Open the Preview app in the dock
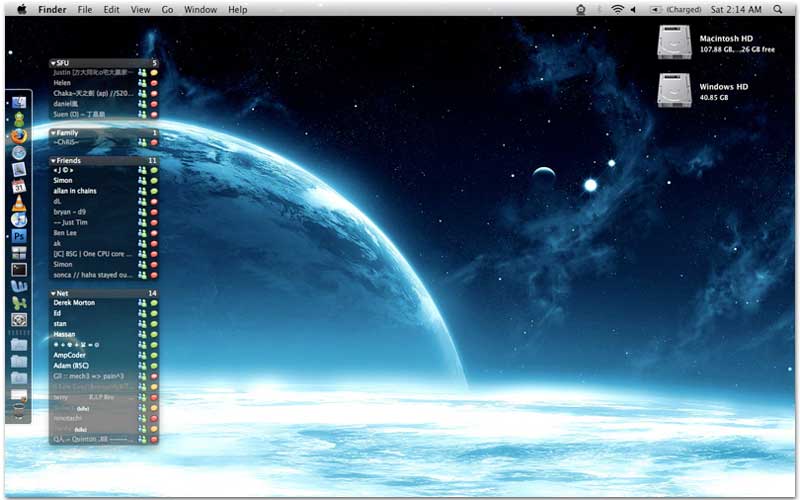Image resolution: width=800 pixels, height=500 pixels. [19, 169]
